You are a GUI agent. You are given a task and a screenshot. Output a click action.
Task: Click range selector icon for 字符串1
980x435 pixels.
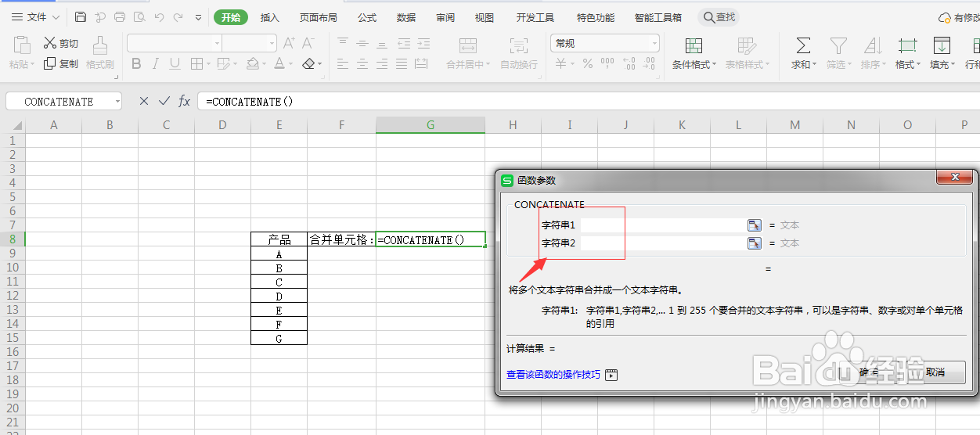point(755,225)
